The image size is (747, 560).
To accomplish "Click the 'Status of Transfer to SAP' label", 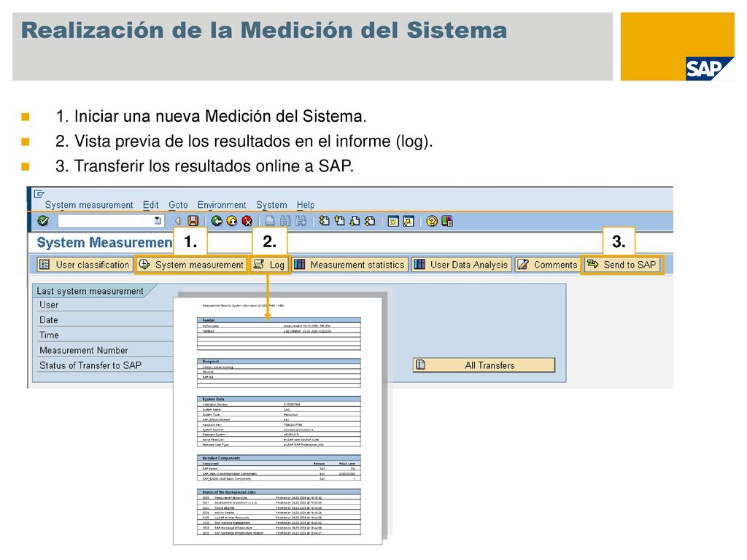I will click(90, 365).
